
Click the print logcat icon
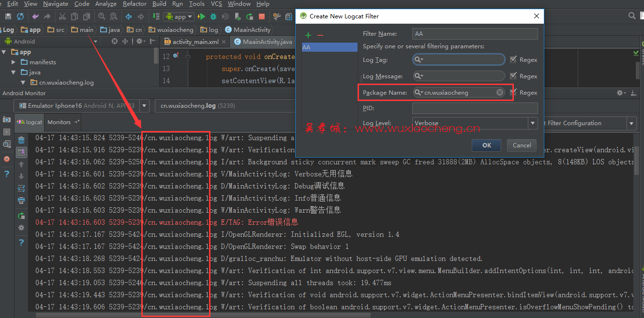pos(21,201)
